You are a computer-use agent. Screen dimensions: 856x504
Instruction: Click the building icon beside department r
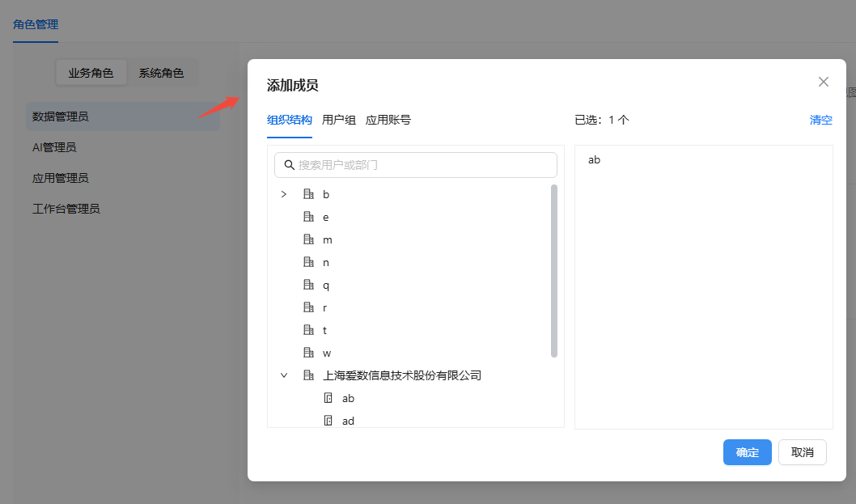tap(308, 307)
